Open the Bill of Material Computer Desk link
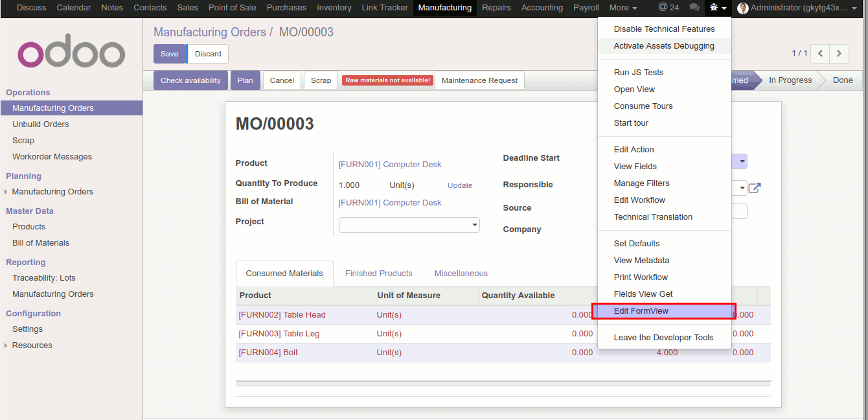Image resolution: width=868 pixels, height=420 pixels. pos(390,203)
